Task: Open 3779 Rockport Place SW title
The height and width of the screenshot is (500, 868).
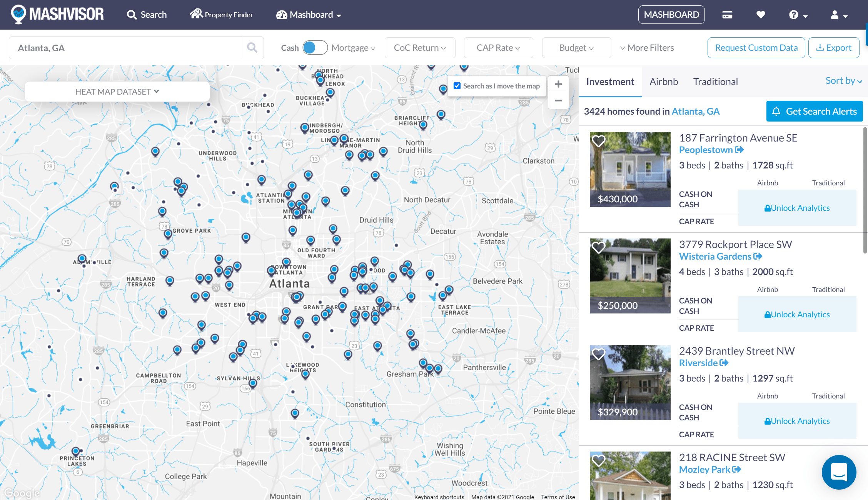Action: click(735, 244)
